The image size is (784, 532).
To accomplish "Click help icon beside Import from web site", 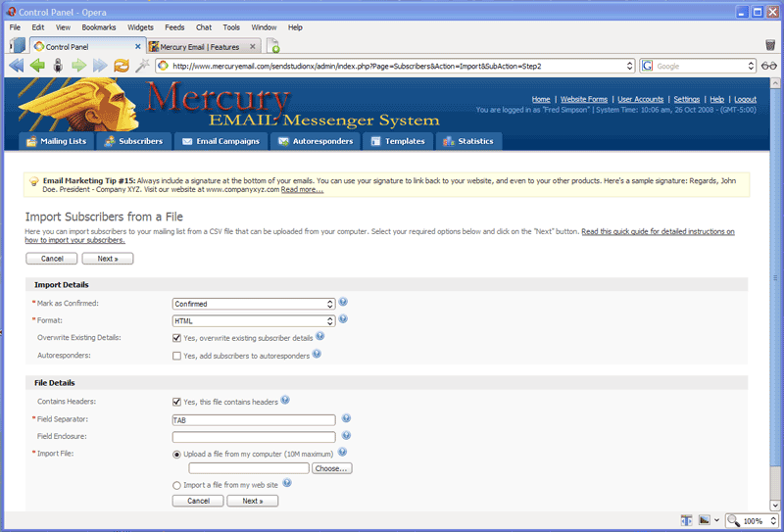I will [x=287, y=483].
